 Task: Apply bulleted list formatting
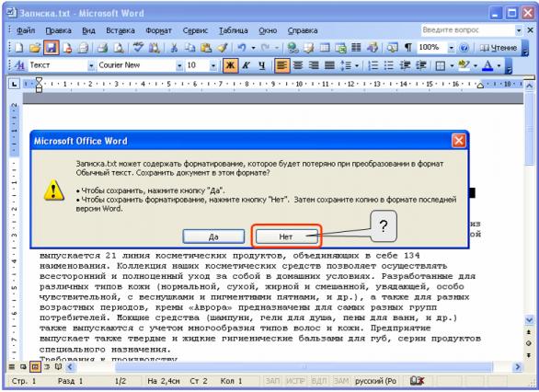(389, 65)
